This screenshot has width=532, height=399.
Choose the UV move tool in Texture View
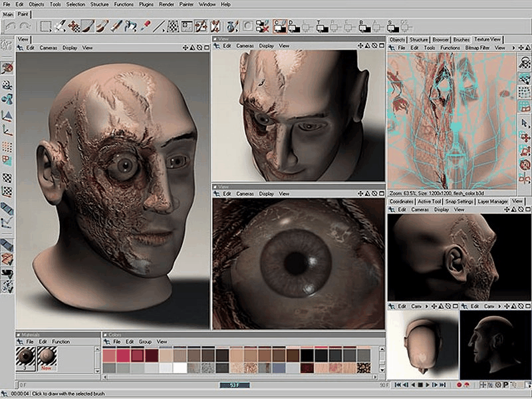tap(525, 137)
